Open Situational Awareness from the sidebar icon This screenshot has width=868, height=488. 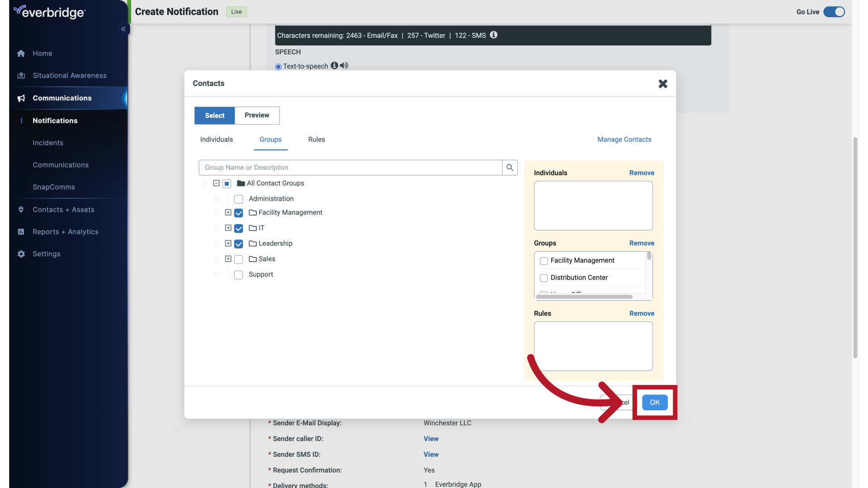pos(21,75)
